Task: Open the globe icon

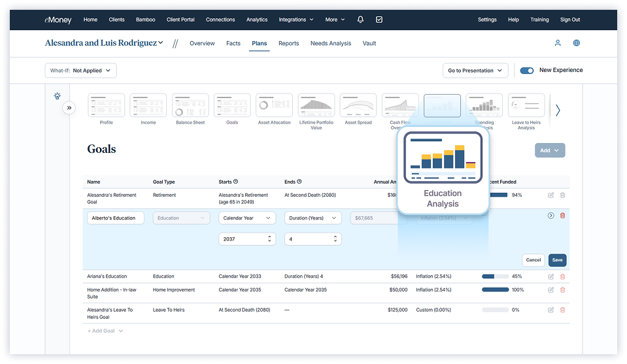Action: point(576,43)
